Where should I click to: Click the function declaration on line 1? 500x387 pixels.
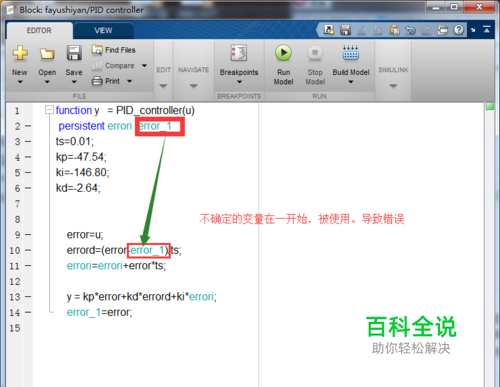pyautogui.click(x=125, y=110)
